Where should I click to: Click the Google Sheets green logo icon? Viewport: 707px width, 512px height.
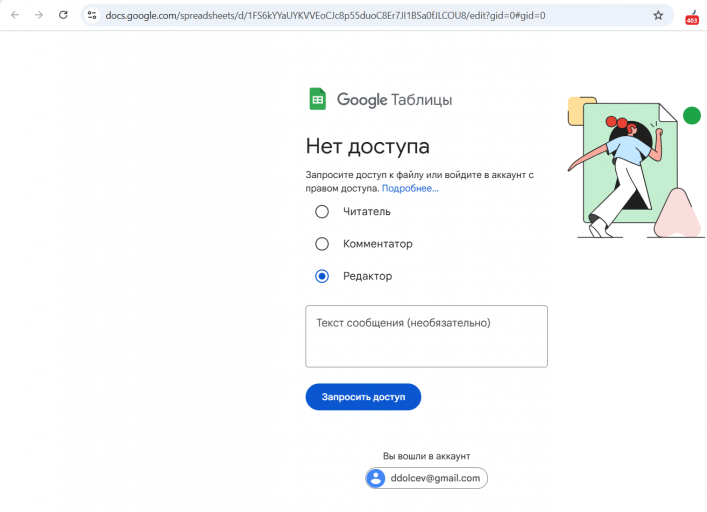(317, 99)
